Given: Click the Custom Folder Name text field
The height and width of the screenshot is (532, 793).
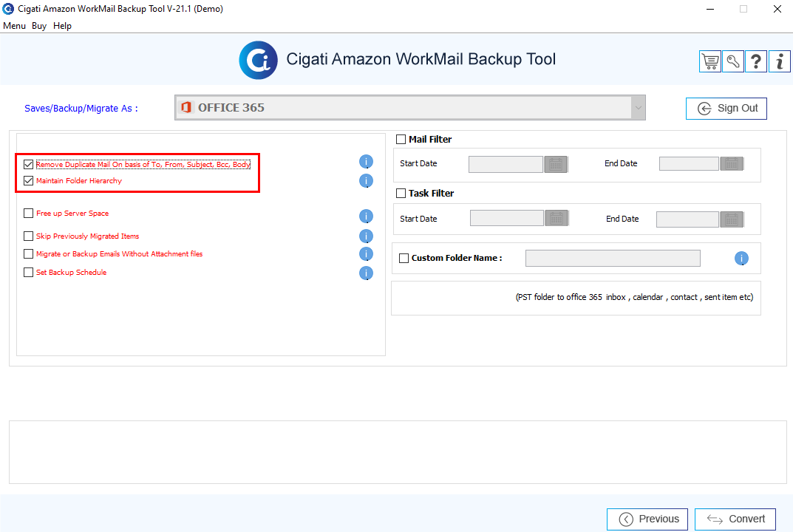Looking at the screenshot, I should click(x=613, y=259).
